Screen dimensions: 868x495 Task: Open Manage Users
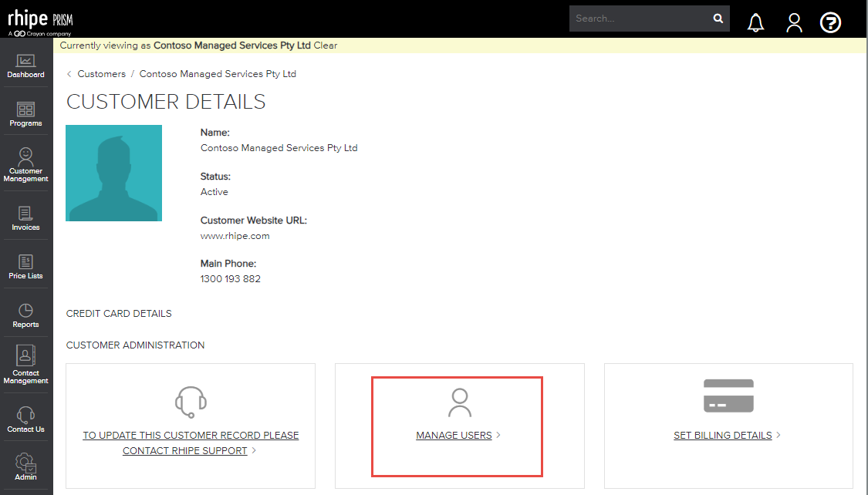pyautogui.click(x=454, y=435)
